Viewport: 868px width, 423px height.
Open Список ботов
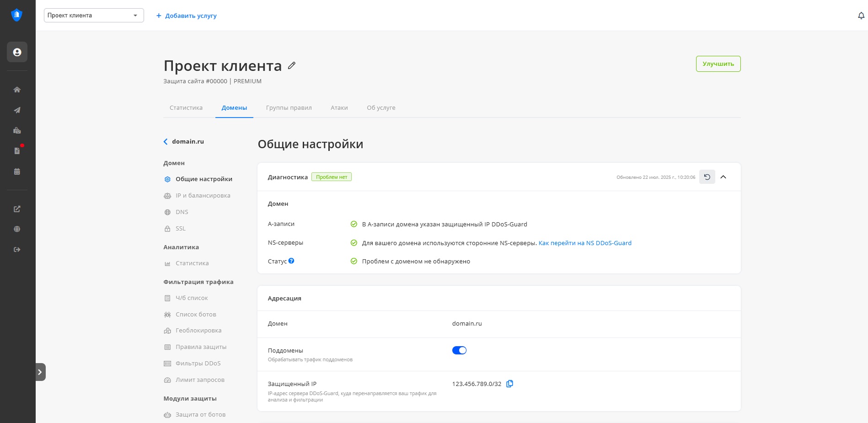(190, 315)
